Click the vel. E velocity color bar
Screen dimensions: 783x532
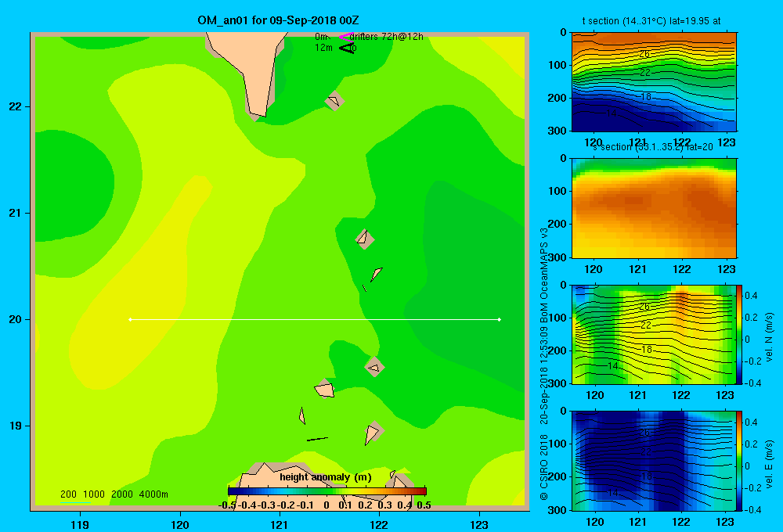(x=740, y=461)
